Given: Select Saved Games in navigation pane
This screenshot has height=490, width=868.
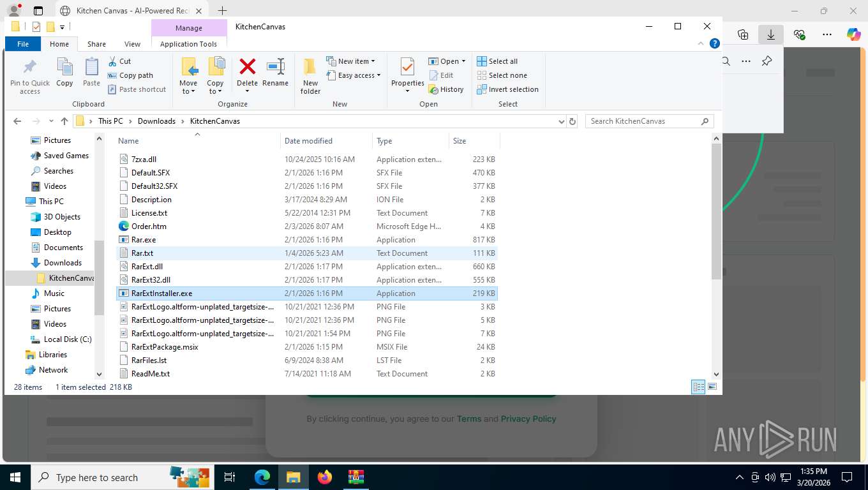Looking at the screenshot, I should point(66,156).
